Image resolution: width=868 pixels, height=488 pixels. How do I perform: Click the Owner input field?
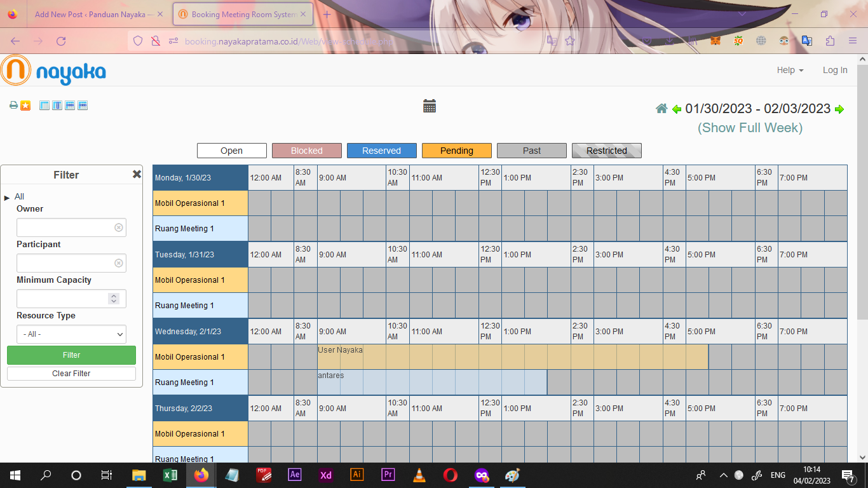point(66,227)
